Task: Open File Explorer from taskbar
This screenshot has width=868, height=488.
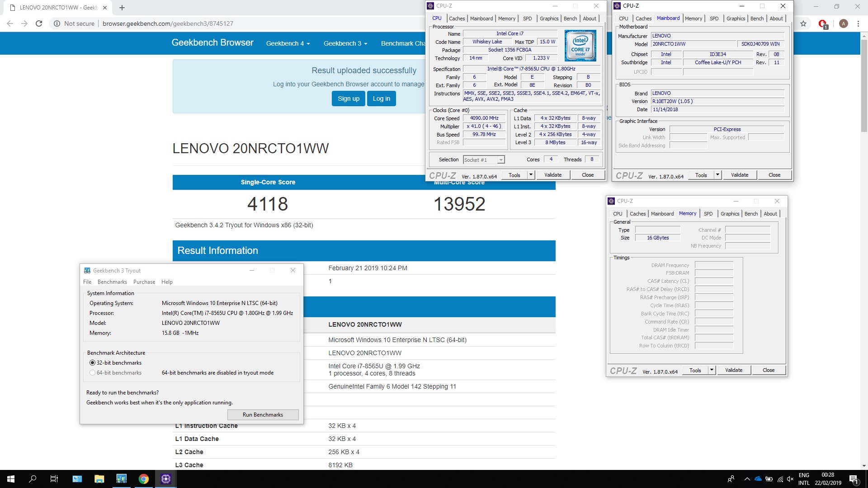Action: 99,479
